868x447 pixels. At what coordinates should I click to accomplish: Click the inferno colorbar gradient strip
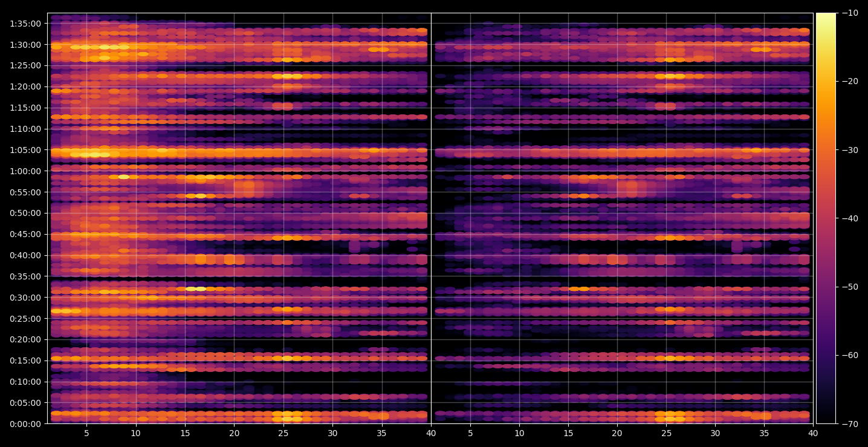click(x=826, y=218)
